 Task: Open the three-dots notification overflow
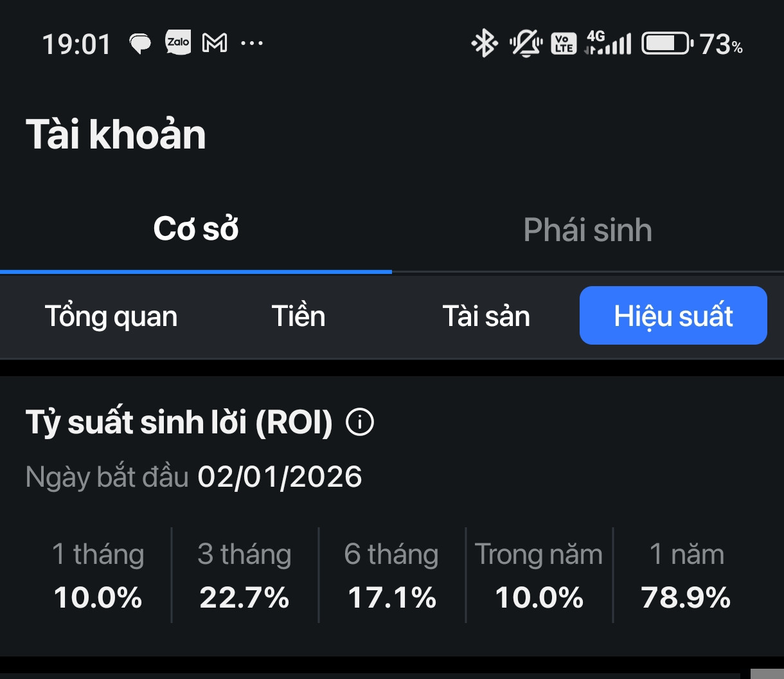point(252,43)
